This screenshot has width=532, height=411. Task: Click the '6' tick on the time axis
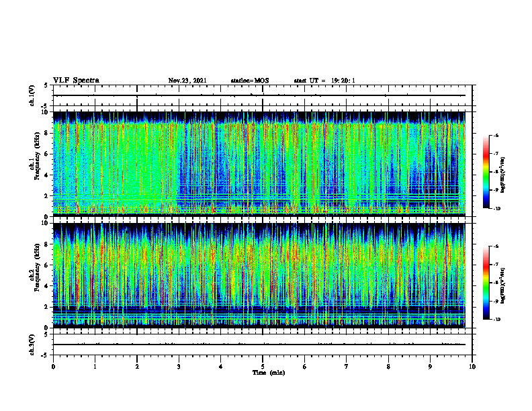(305, 367)
